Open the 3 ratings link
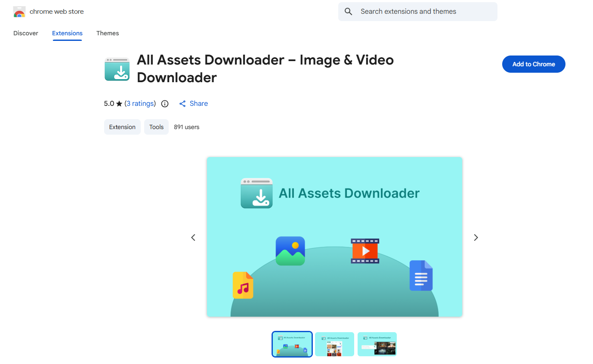The width and height of the screenshot is (593, 364). [140, 104]
